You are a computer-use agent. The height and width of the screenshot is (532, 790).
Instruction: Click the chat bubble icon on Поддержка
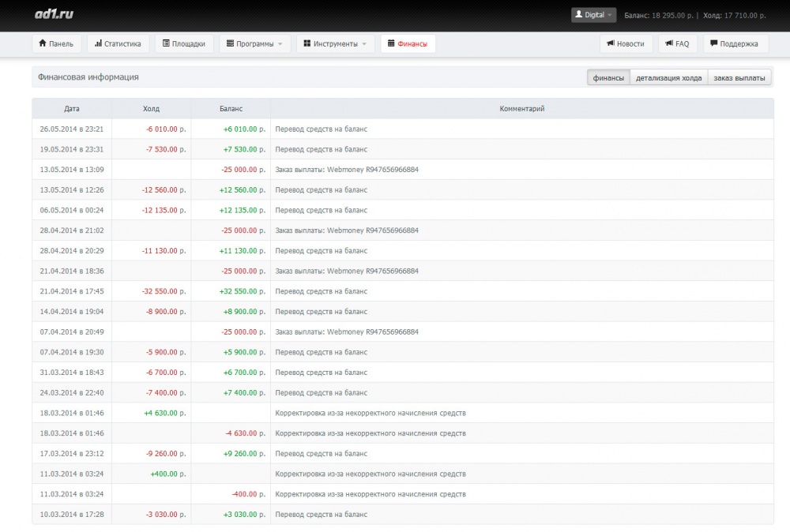click(714, 43)
